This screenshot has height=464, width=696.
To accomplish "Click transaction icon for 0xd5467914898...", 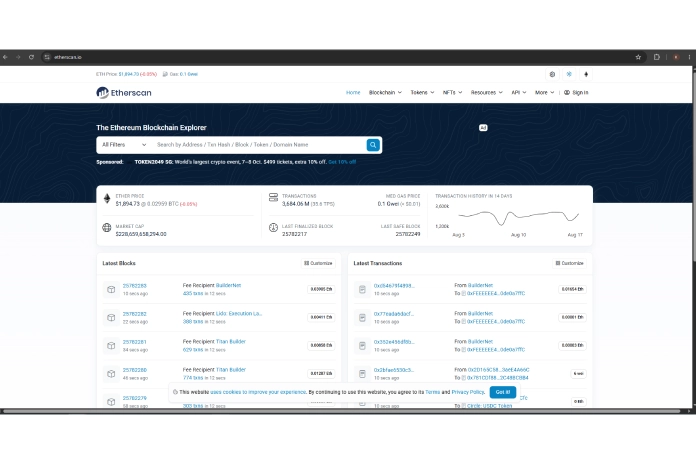I will (362, 290).
